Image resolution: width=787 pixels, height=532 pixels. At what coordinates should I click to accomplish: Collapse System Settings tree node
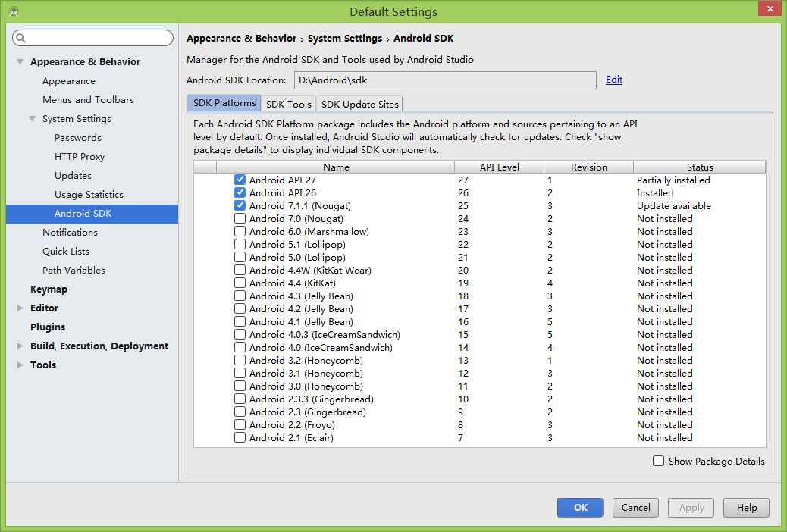tap(32, 119)
